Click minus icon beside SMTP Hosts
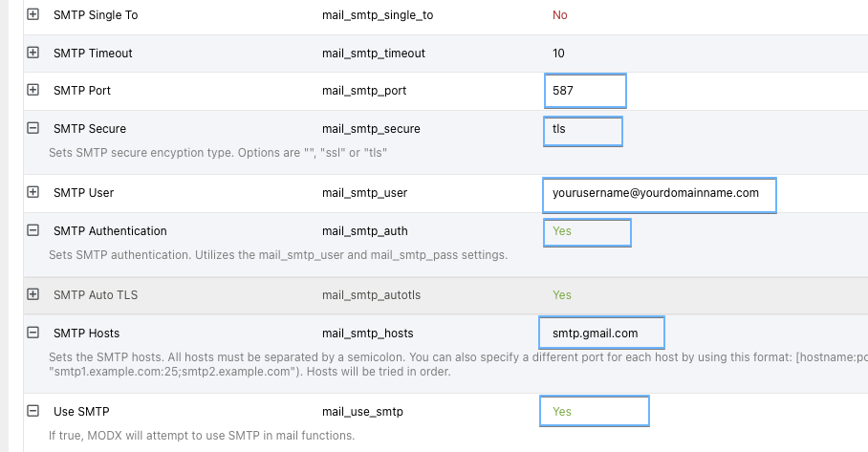Viewport: 868px width, 452px height. point(33,333)
